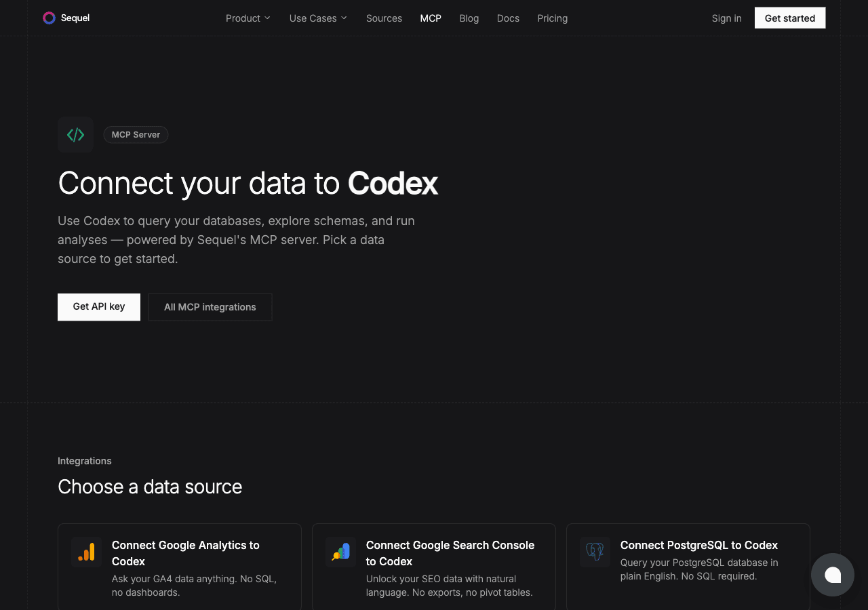Open Connect PostgreSQL to Codex card

[x=688, y=568]
